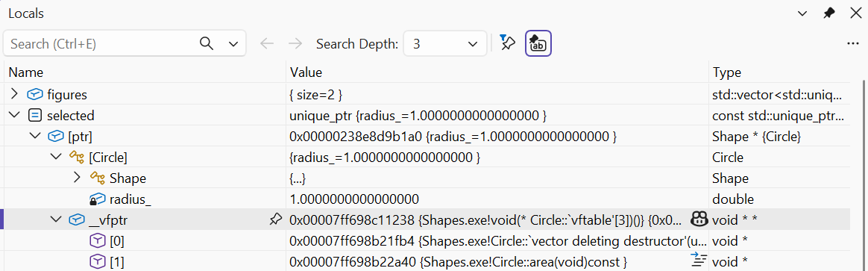Click the const std::unique_ptr type cell
Image resolution: width=868 pixels, height=271 pixels.
tap(779, 116)
